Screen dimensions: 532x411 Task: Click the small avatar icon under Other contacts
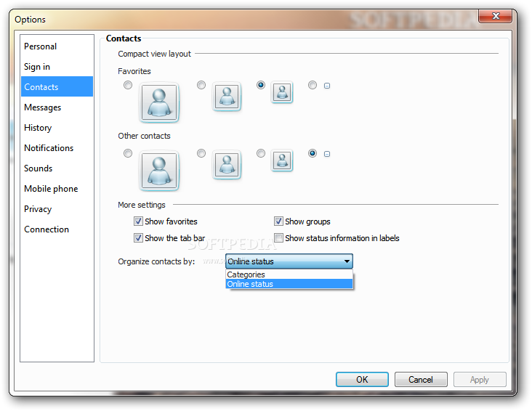coord(282,160)
